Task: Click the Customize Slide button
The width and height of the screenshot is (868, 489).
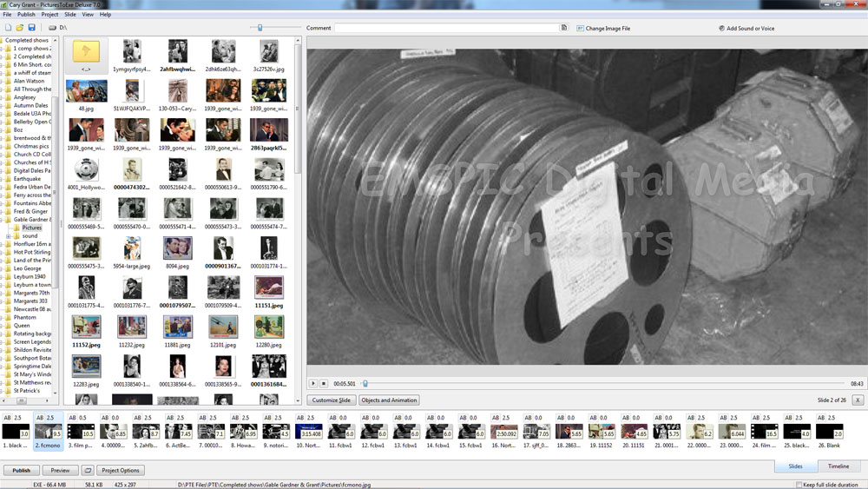Action: pos(331,400)
